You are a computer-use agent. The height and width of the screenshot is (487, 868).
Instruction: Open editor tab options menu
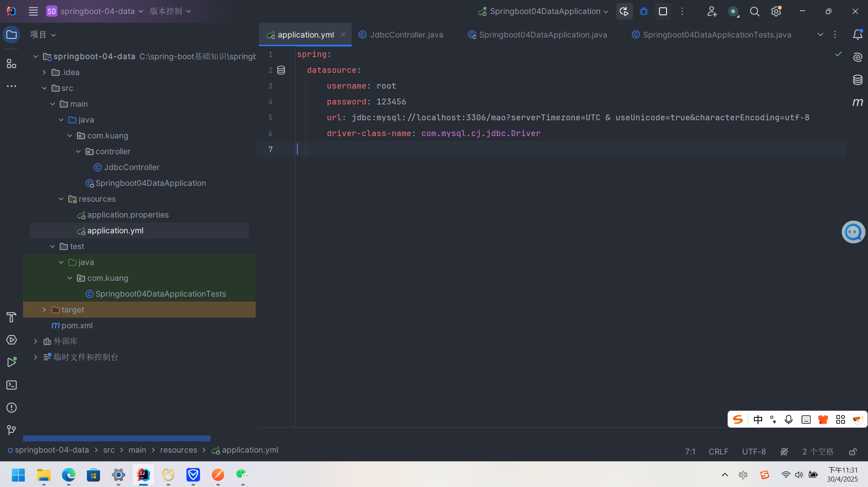(x=835, y=35)
